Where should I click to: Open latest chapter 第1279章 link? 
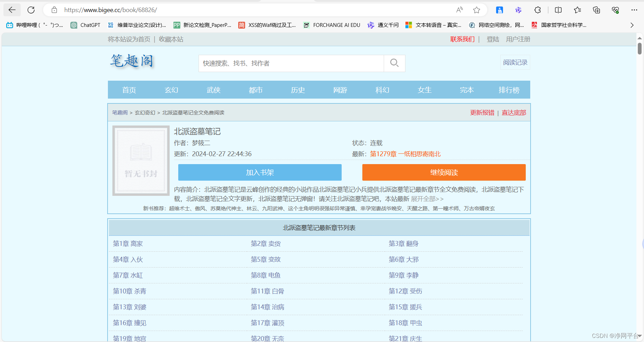tap(405, 154)
